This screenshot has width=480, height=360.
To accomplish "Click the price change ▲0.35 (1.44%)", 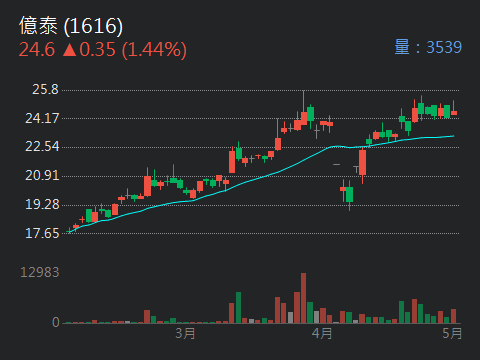I will coord(125,50).
